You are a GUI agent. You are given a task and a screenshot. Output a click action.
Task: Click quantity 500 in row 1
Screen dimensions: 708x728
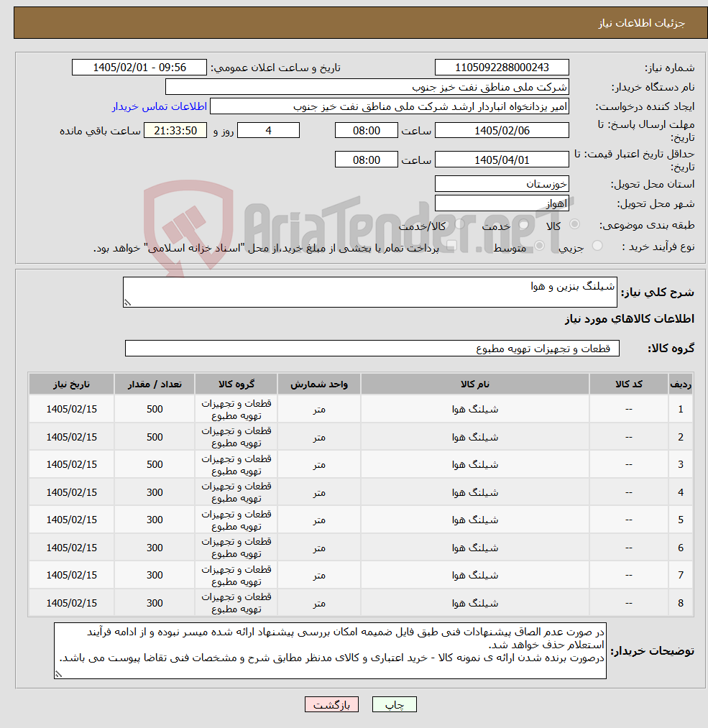coord(155,409)
